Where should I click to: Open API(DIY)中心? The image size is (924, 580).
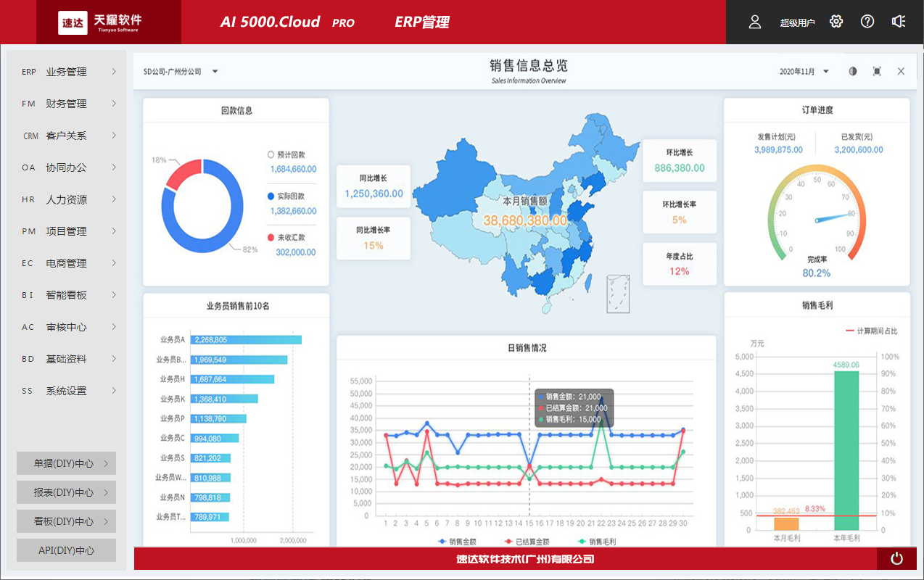click(65, 550)
